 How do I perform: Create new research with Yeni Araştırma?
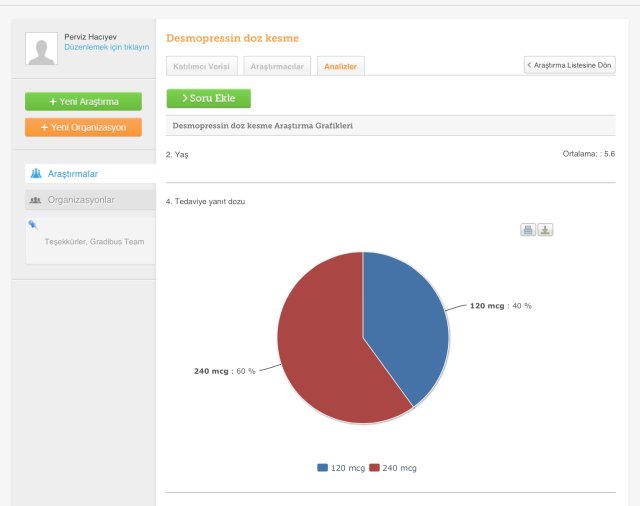83,102
